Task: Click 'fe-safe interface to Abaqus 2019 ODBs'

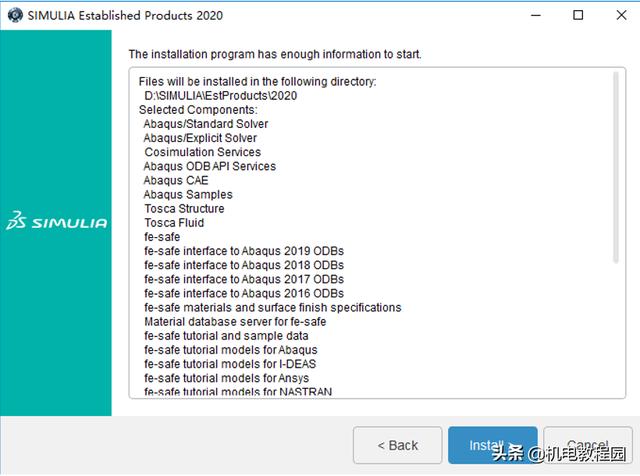Action: [x=244, y=251]
